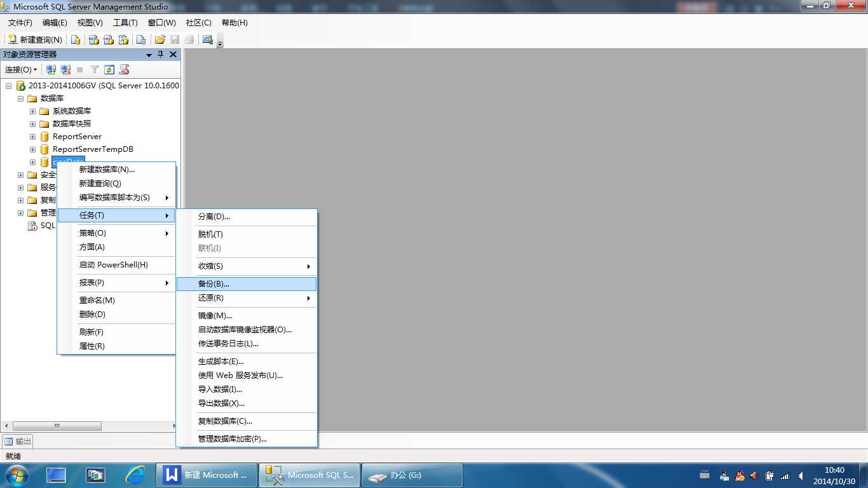Click the Windows Start button
The height and width of the screenshot is (488, 868).
(16, 475)
